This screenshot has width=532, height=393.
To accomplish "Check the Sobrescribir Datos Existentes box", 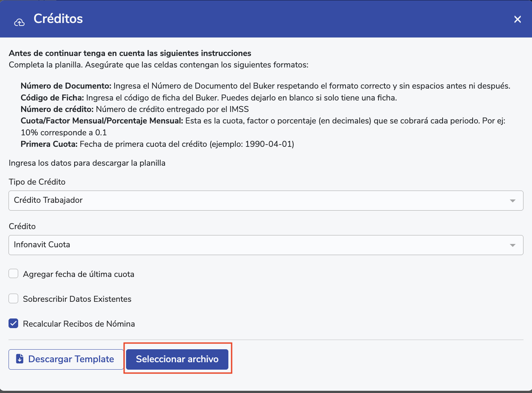I will tap(13, 299).
